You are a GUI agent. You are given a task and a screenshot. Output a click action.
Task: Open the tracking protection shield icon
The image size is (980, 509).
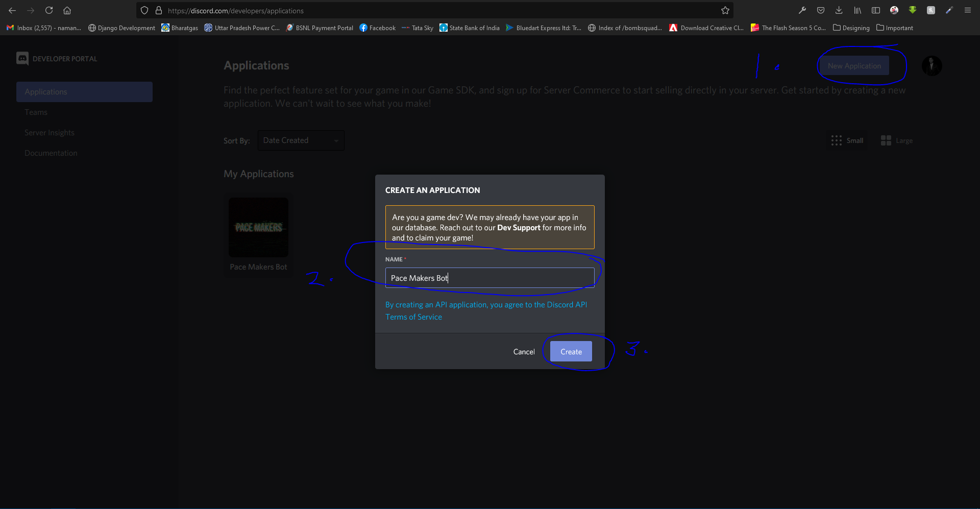144,10
